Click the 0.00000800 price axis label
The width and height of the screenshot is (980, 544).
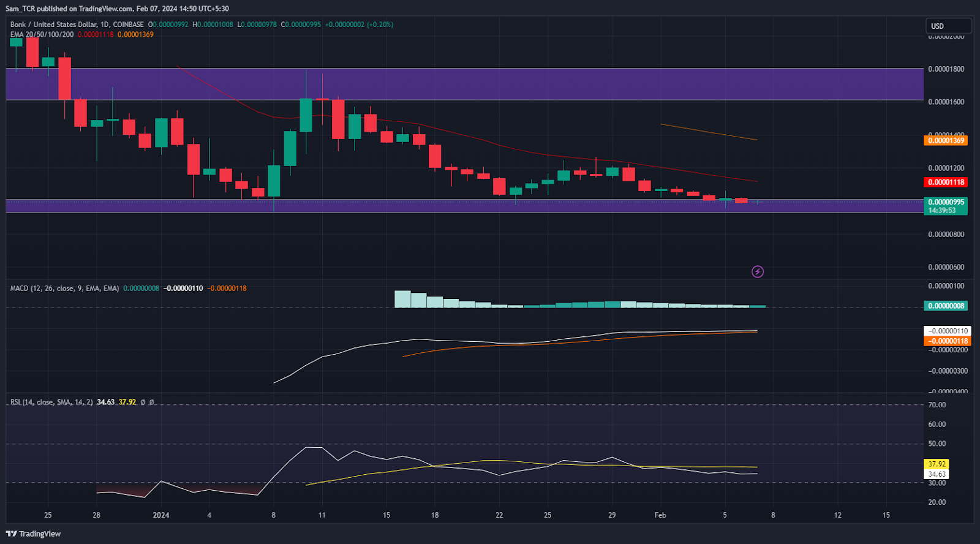(946, 234)
